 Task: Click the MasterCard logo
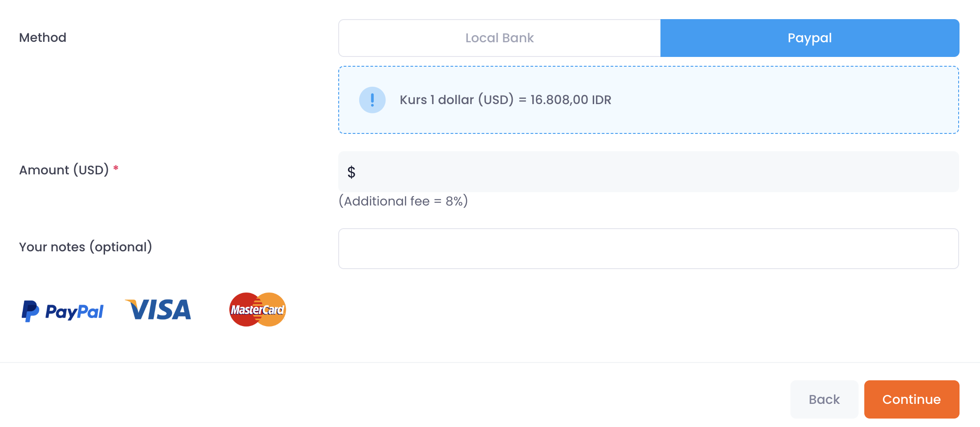point(257,310)
